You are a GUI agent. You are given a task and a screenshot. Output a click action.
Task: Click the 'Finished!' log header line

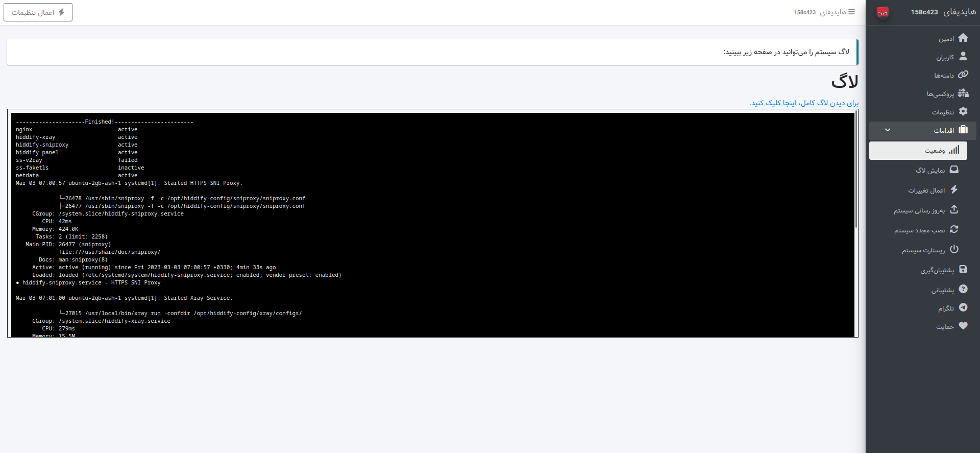click(104, 122)
